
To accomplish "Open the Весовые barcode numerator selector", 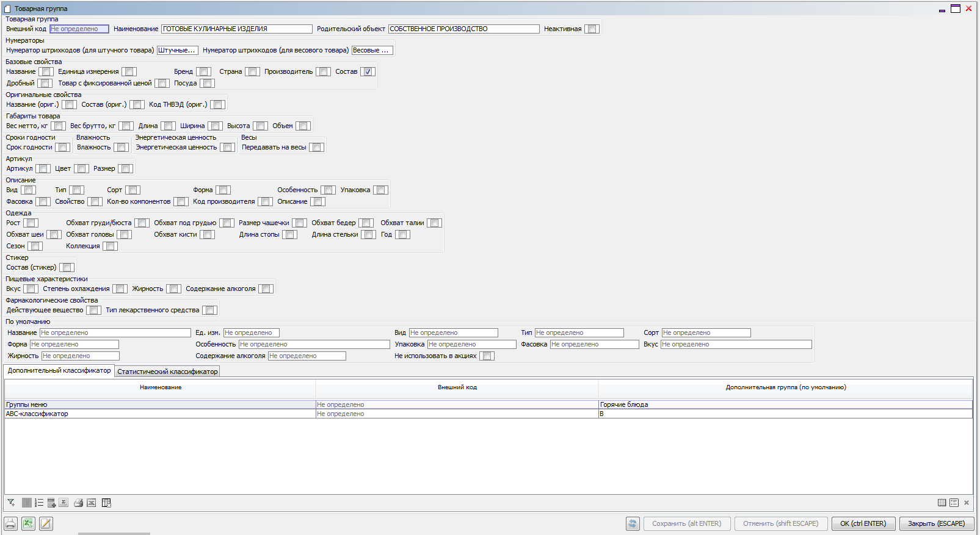I will [372, 51].
